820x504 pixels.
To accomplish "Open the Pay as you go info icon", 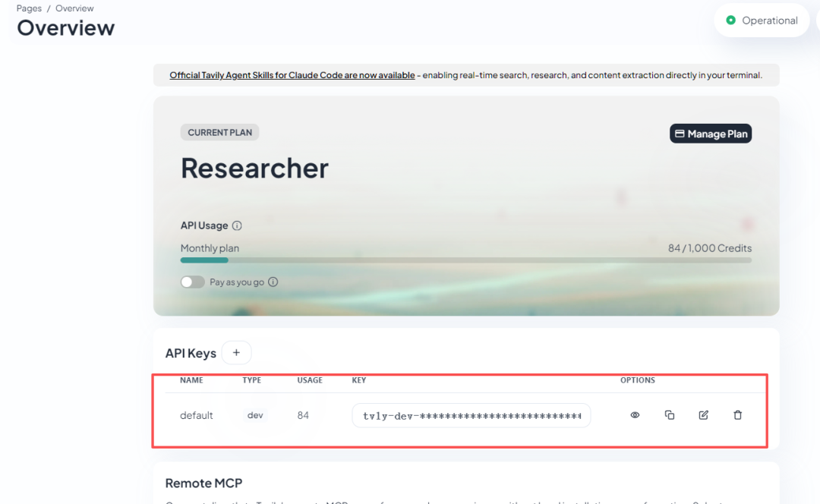I will 273,282.
